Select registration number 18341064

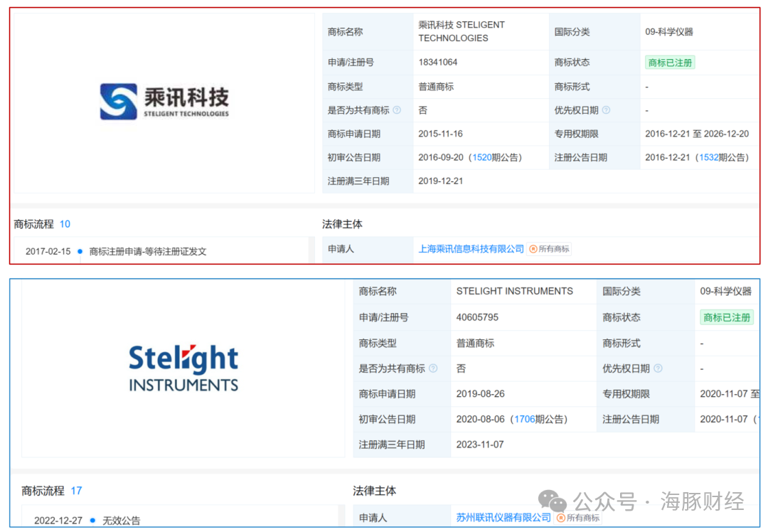tap(437, 62)
